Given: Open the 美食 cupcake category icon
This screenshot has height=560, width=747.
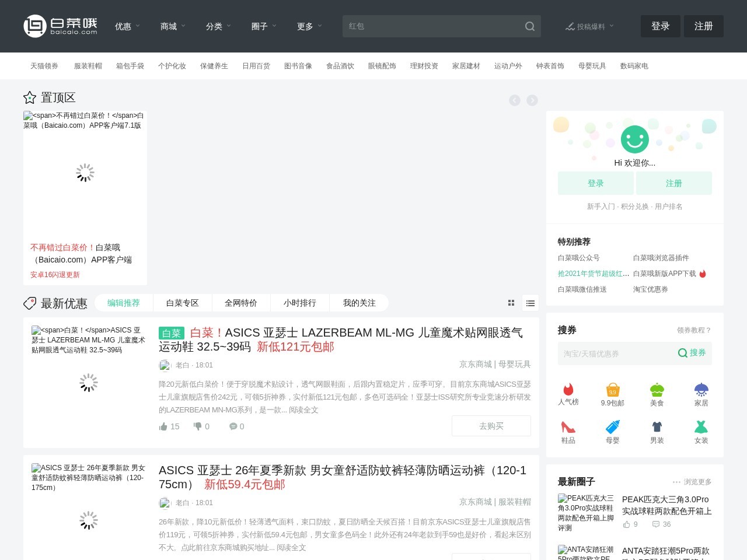Looking at the screenshot, I should pyautogui.click(x=657, y=390).
